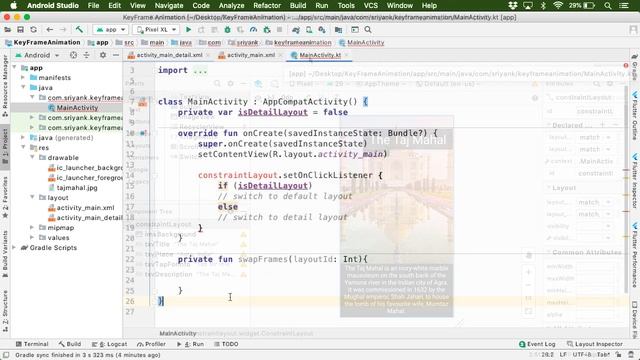This screenshot has height=360, width=640.
Task: Expand the Gradle Scripts node
Action: coord(15,247)
